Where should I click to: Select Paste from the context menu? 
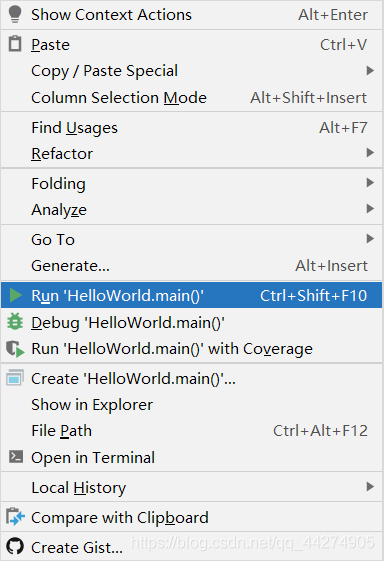pos(192,45)
